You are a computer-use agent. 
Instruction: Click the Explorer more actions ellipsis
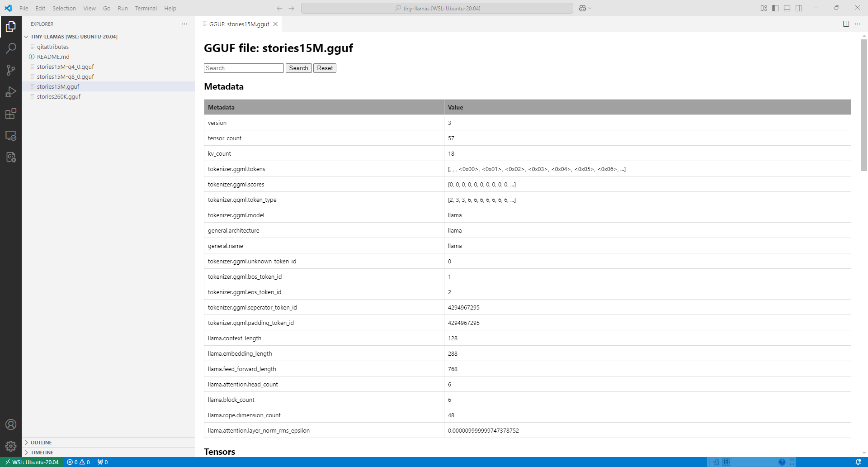pos(184,24)
